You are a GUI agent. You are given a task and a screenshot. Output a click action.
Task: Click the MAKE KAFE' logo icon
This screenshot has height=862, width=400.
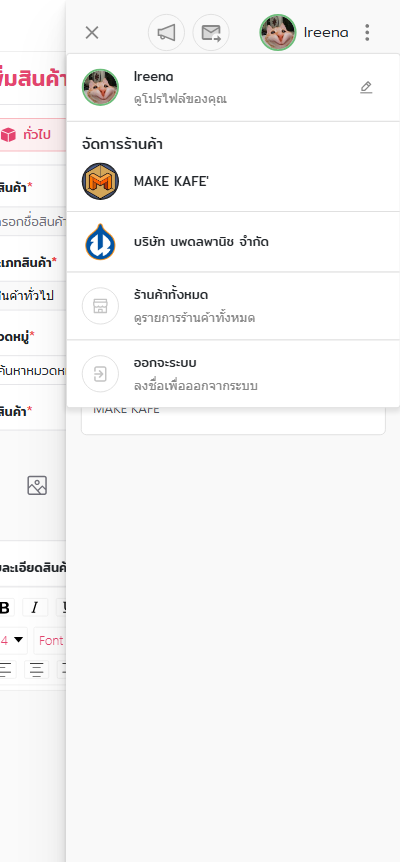[x=101, y=181]
